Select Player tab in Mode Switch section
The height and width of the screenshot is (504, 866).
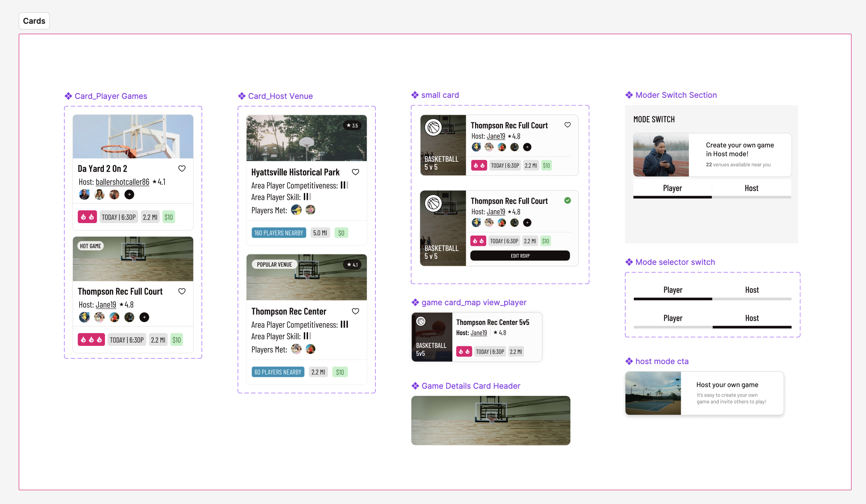pyautogui.click(x=672, y=188)
